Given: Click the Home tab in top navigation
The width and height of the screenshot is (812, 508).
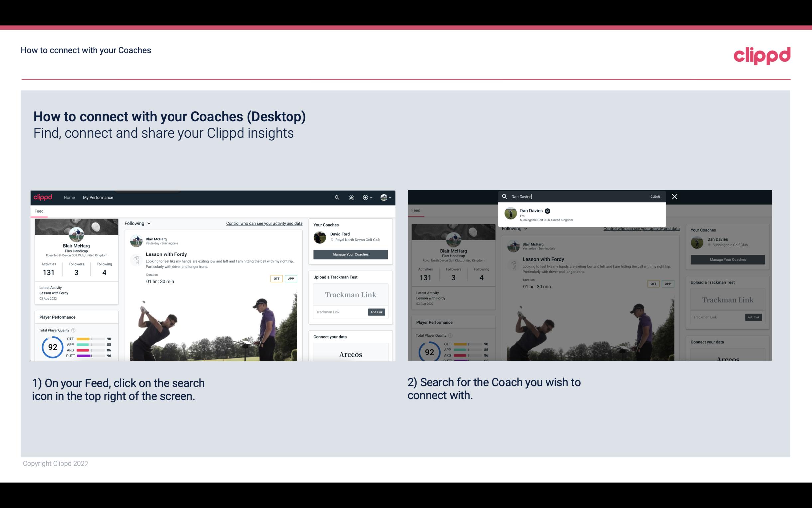Looking at the screenshot, I should tap(69, 197).
